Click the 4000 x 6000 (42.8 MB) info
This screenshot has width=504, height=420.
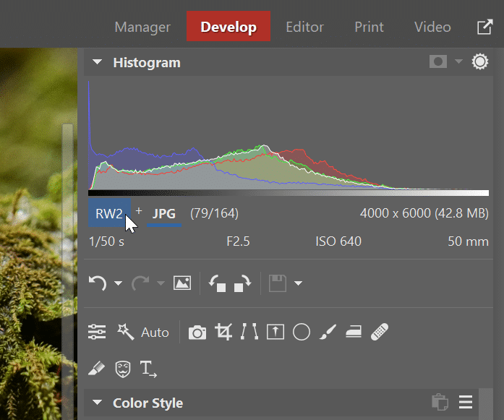click(424, 213)
